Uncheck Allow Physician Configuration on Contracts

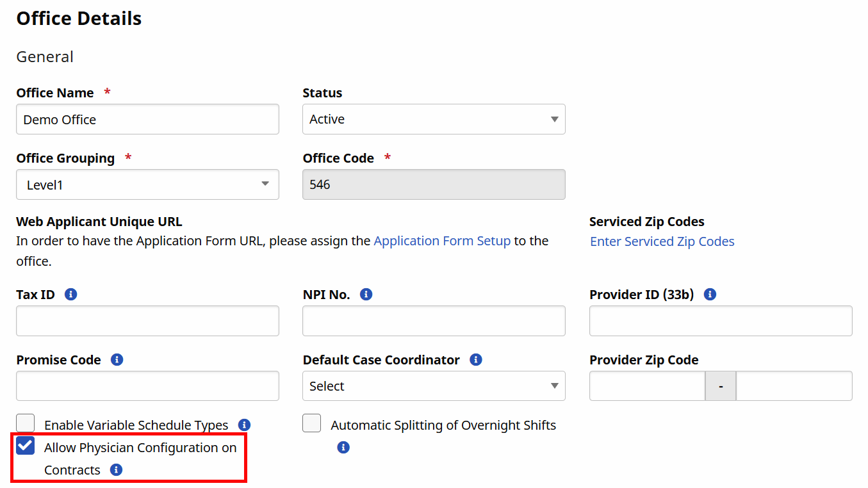tap(25, 445)
